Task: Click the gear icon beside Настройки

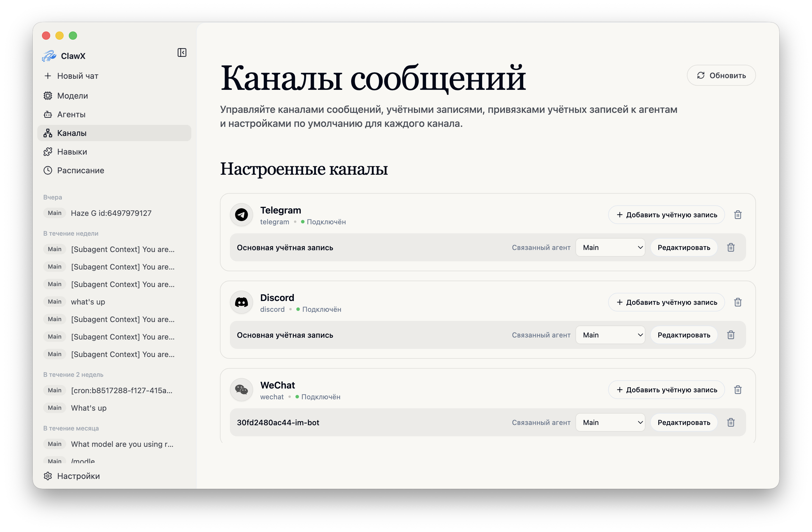Action: click(48, 476)
